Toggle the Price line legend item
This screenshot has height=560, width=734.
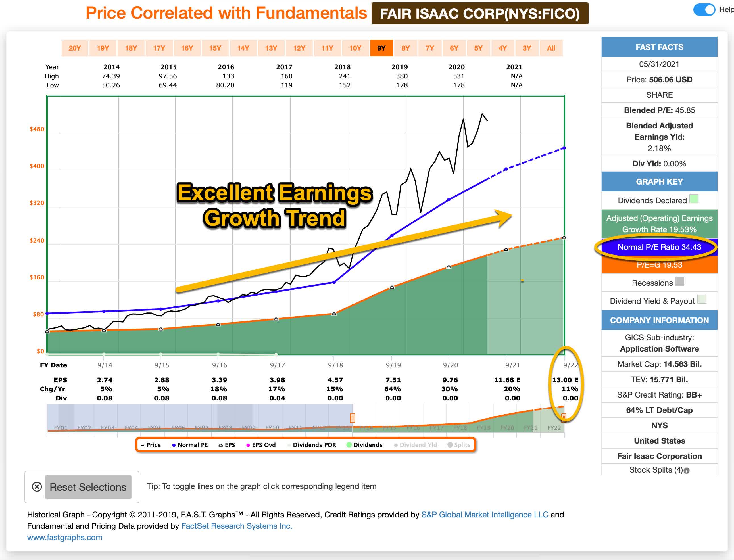(151, 445)
